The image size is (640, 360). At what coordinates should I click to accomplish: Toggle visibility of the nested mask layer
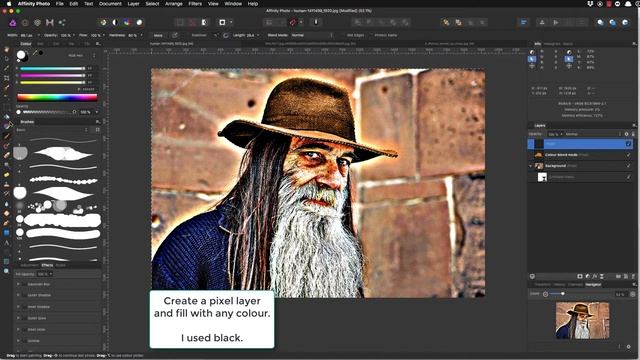click(628, 177)
